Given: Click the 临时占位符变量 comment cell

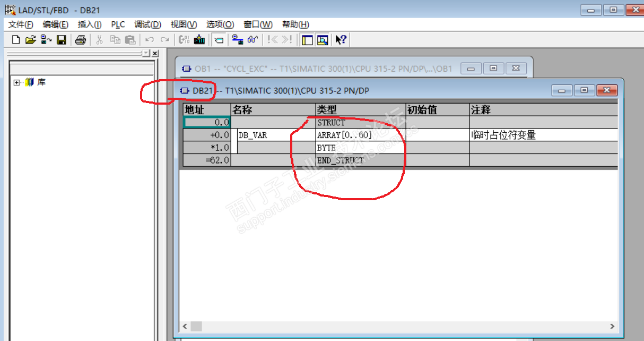Looking at the screenshot, I should [544, 135].
